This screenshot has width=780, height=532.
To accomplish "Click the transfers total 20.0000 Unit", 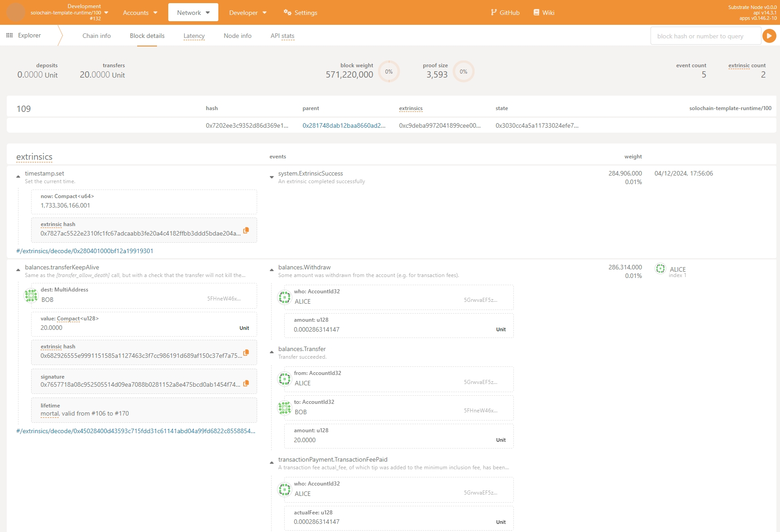I will point(102,75).
